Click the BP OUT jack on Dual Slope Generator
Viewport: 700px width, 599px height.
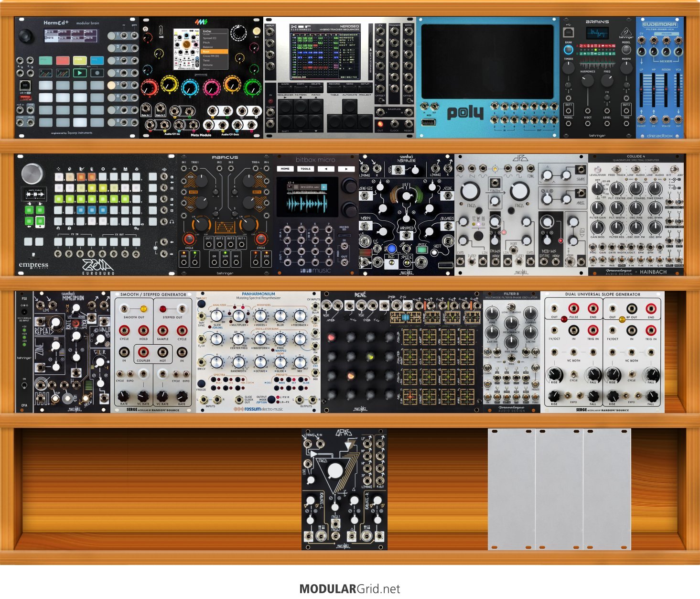(x=632, y=309)
